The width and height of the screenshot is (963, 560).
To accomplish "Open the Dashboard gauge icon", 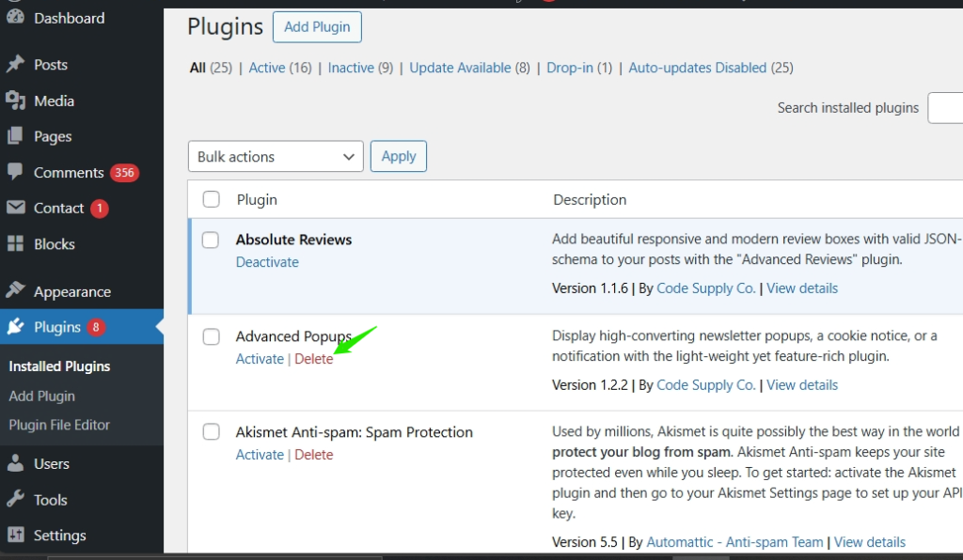I will point(15,17).
